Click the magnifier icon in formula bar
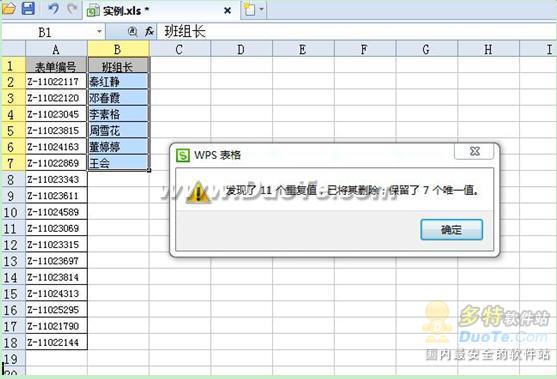The height and width of the screenshot is (379, 557). coord(133,32)
